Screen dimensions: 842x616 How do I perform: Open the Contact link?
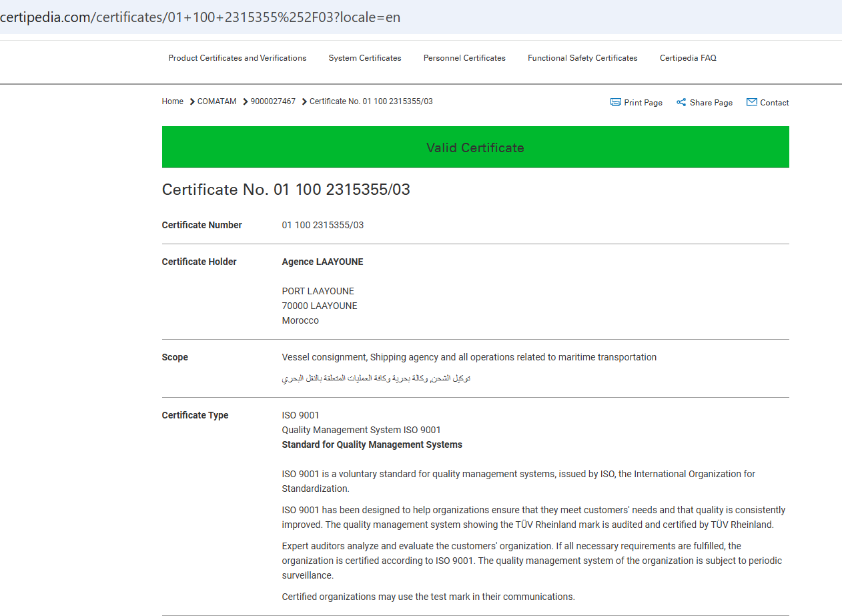775,103
